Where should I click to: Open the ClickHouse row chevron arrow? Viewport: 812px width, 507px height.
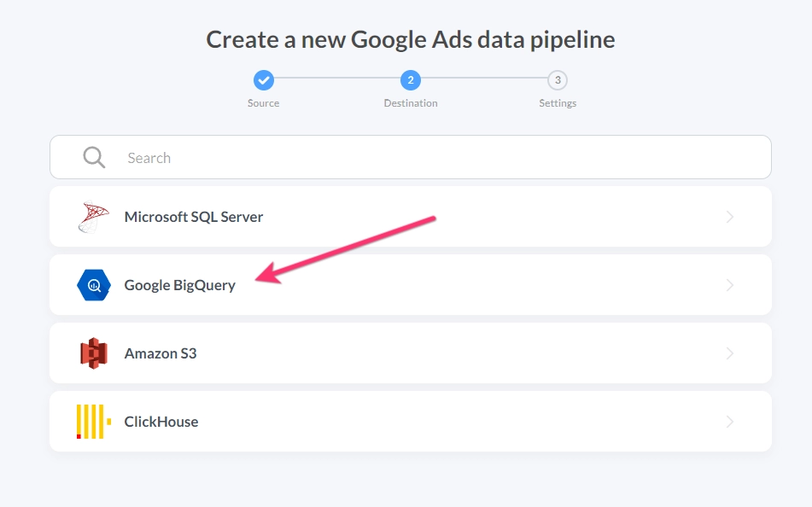click(730, 422)
